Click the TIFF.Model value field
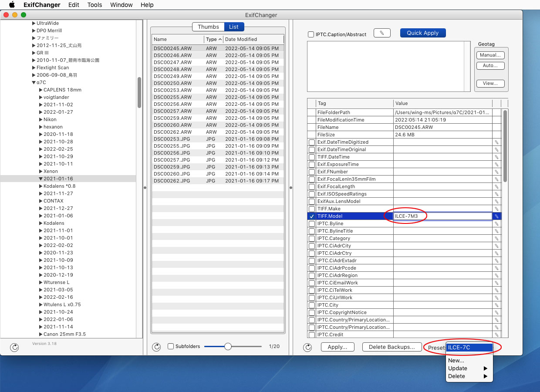Screen dimensions: 540x392 pos(442,216)
